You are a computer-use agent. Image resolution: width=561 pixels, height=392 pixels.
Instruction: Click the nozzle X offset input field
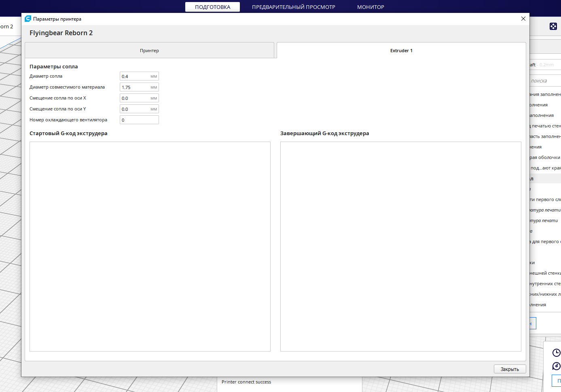point(139,98)
